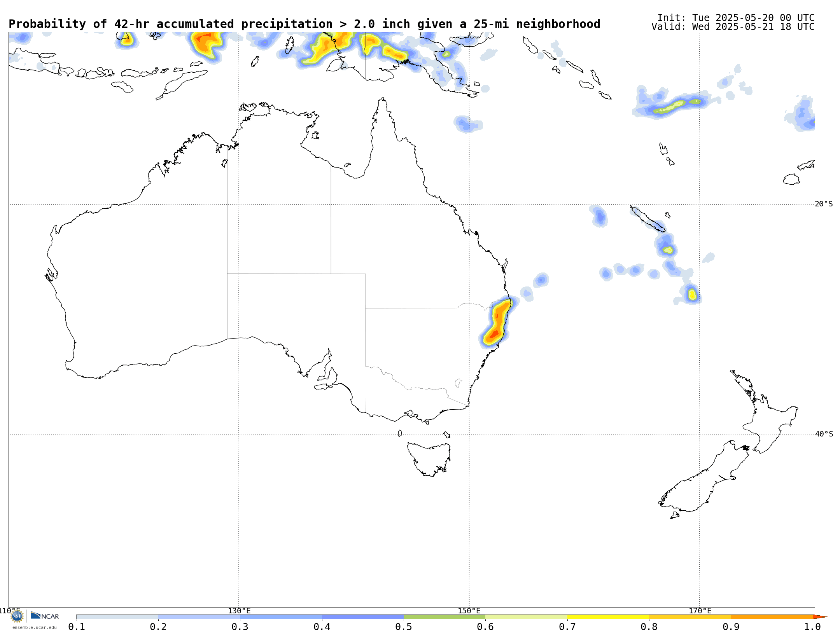Select the 0.2–0.3 light blue colorbar segment
The image size is (840, 632).
[x=199, y=617]
